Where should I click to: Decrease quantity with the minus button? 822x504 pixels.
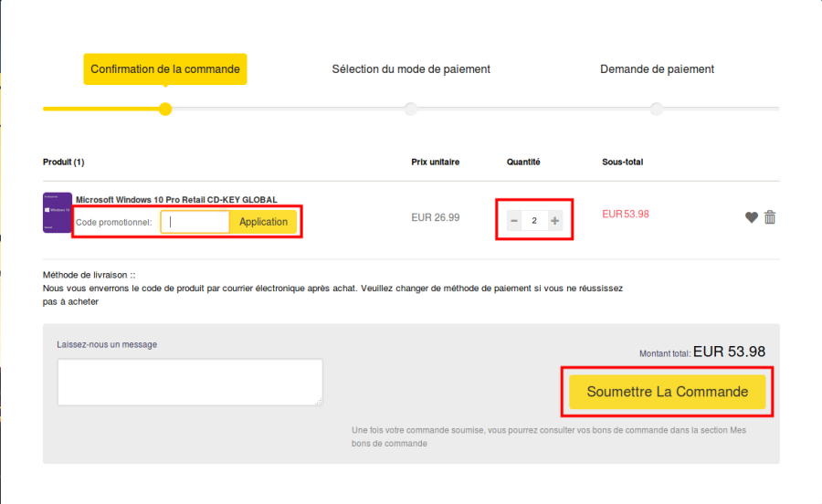(514, 221)
